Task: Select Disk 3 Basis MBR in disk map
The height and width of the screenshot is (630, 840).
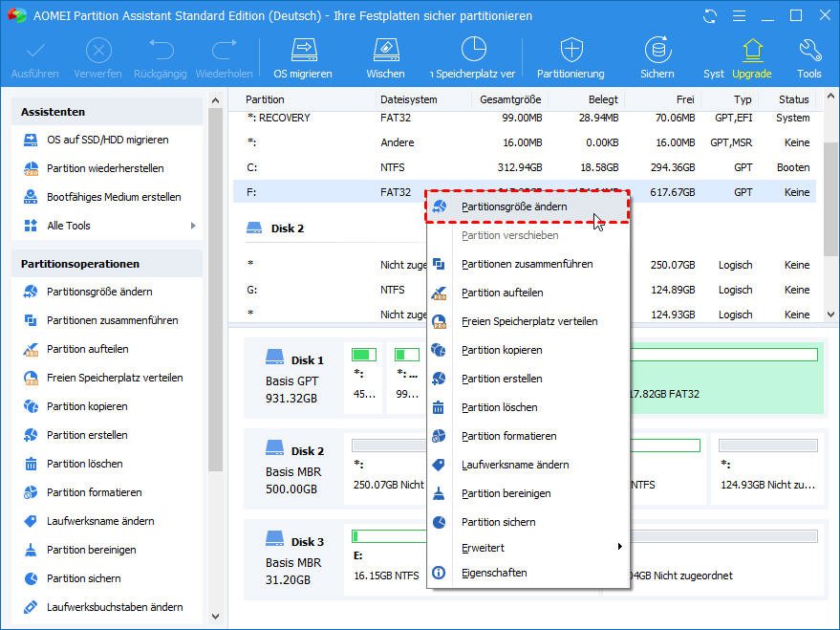Action: pos(293,560)
